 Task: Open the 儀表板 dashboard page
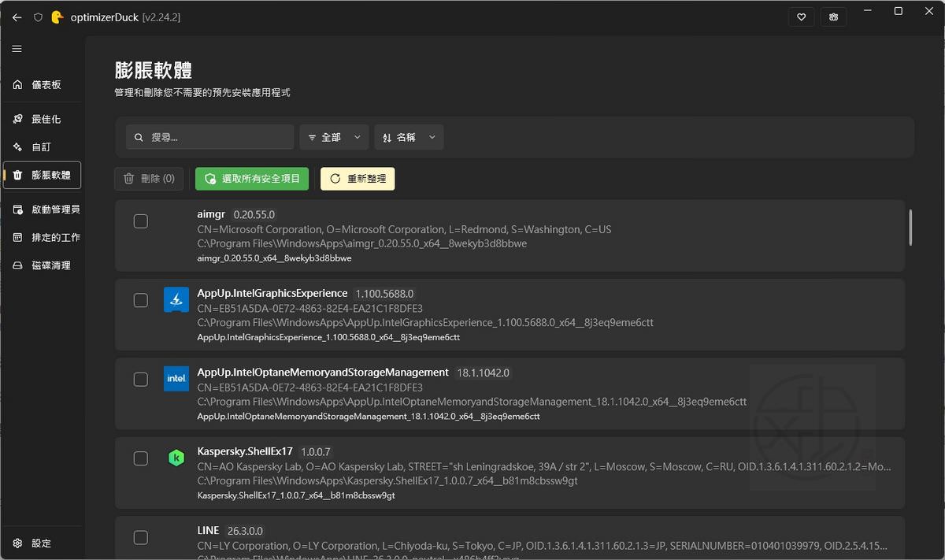(x=43, y=84)
